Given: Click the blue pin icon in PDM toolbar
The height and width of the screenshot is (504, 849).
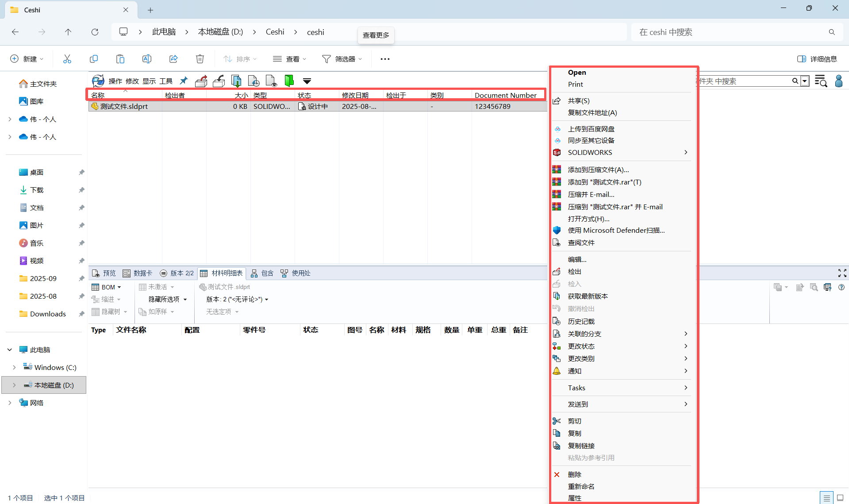Looking at the screenshot, I should click(x=184, y=81).
